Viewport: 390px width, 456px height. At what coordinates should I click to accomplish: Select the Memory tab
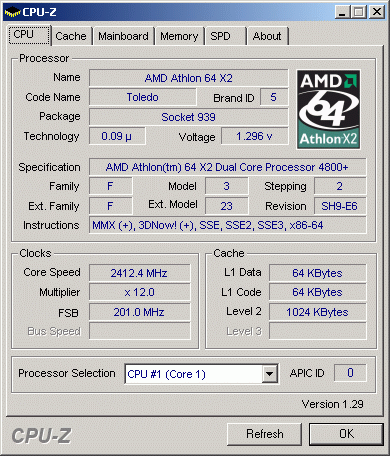[x=179, y=36]
